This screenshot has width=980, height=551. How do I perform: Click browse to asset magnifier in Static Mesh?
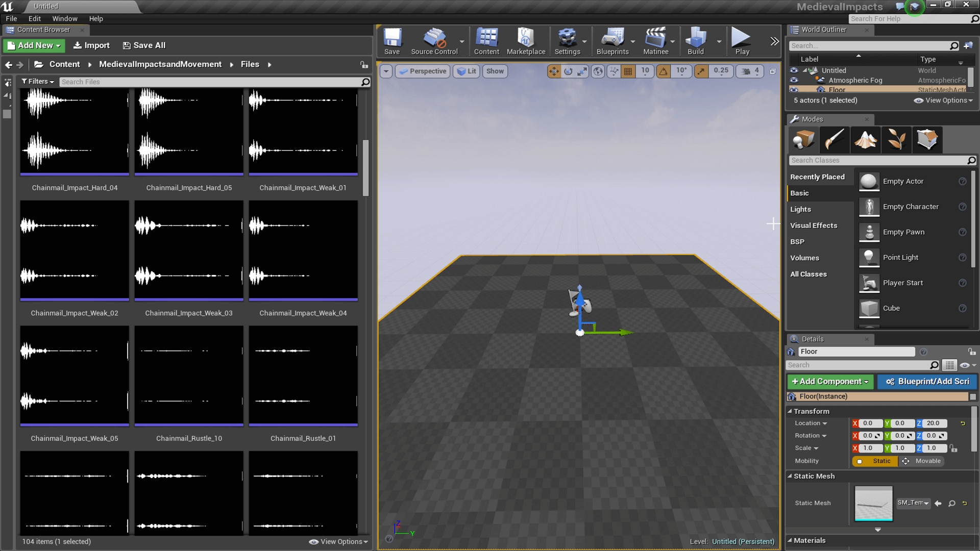pos(951,504)
